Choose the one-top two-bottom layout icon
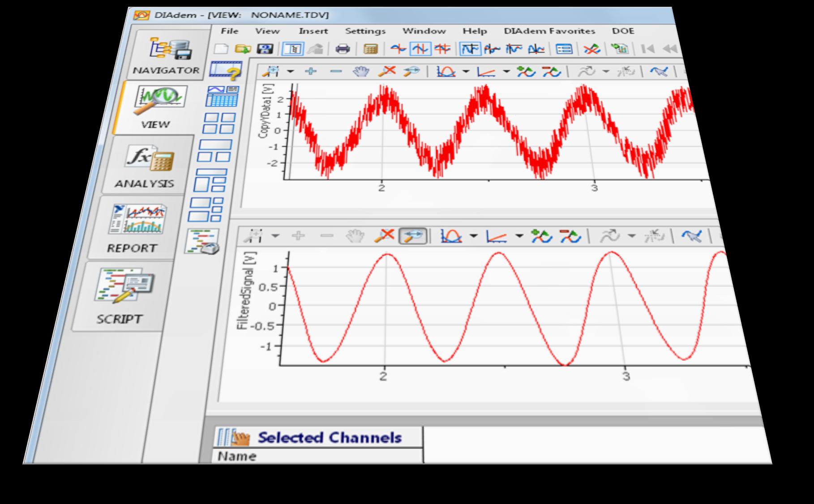 tap(215, 150)
